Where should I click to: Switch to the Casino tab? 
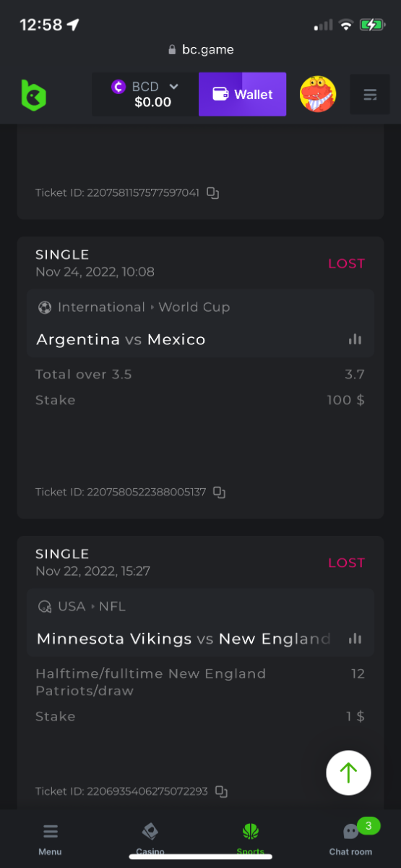tap(150, 839)
